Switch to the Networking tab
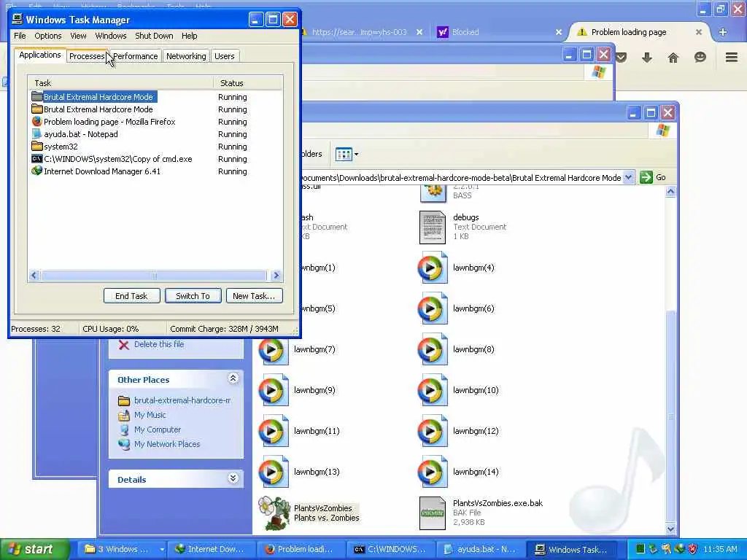 [x=186, y=56]
